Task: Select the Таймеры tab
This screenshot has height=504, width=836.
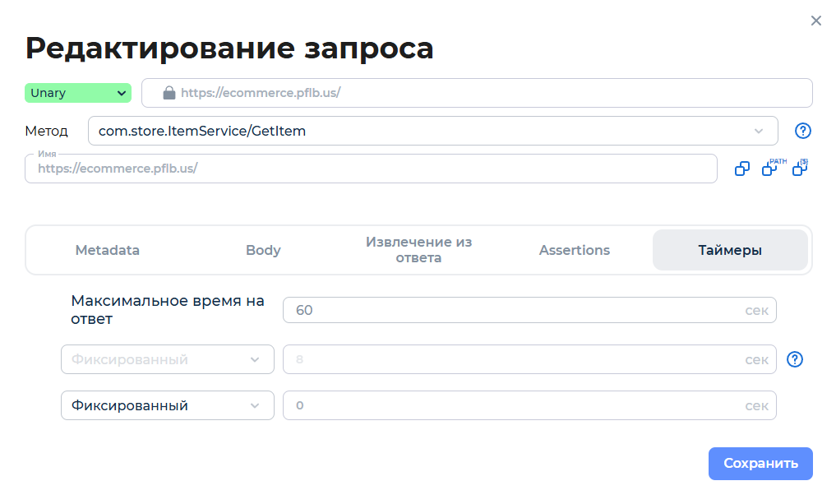Action: point(730,250)
